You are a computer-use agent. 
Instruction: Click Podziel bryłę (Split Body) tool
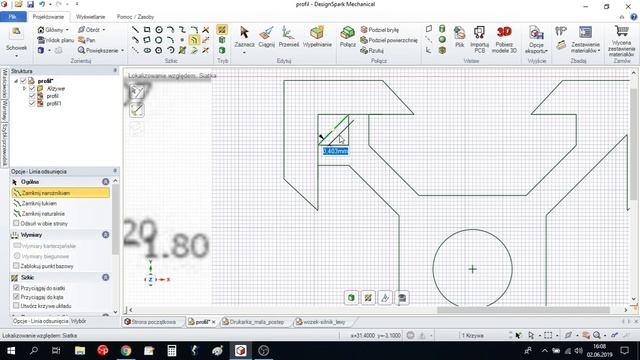[380, 30]
